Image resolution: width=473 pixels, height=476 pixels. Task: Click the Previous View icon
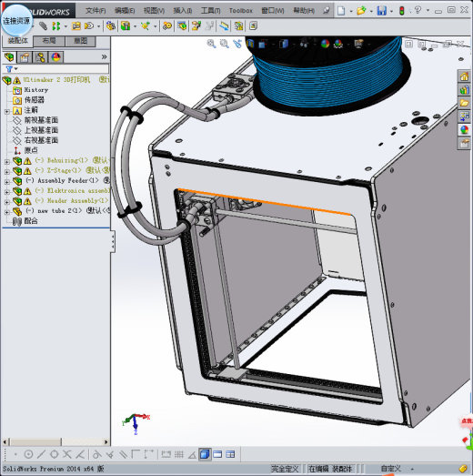click(237, 44)
